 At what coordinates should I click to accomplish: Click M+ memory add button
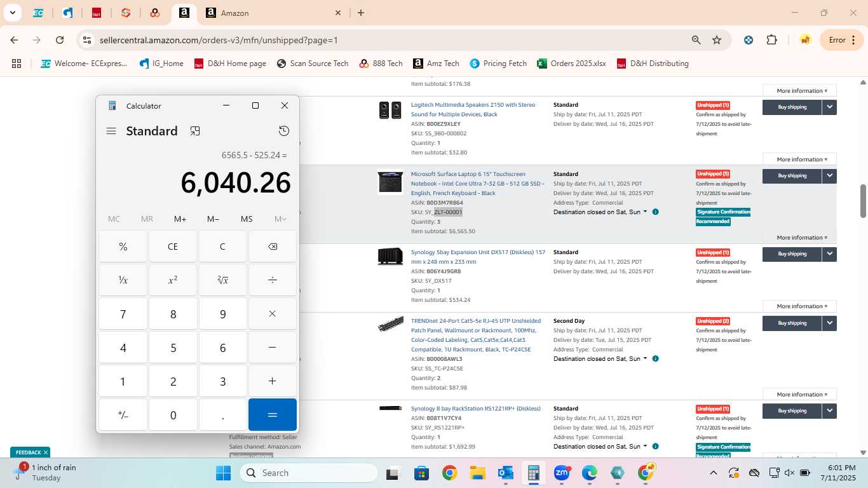pyautogui.click(x=180, y=219)
